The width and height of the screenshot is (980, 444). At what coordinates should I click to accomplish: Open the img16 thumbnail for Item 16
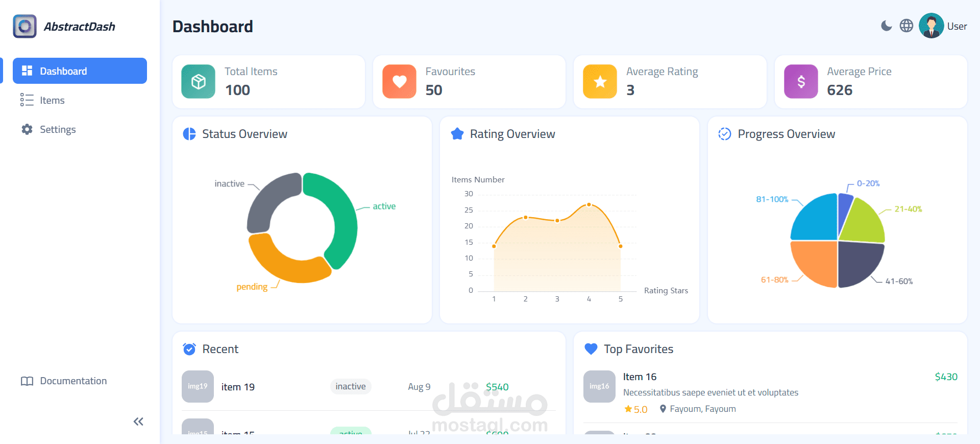(599, 386)
